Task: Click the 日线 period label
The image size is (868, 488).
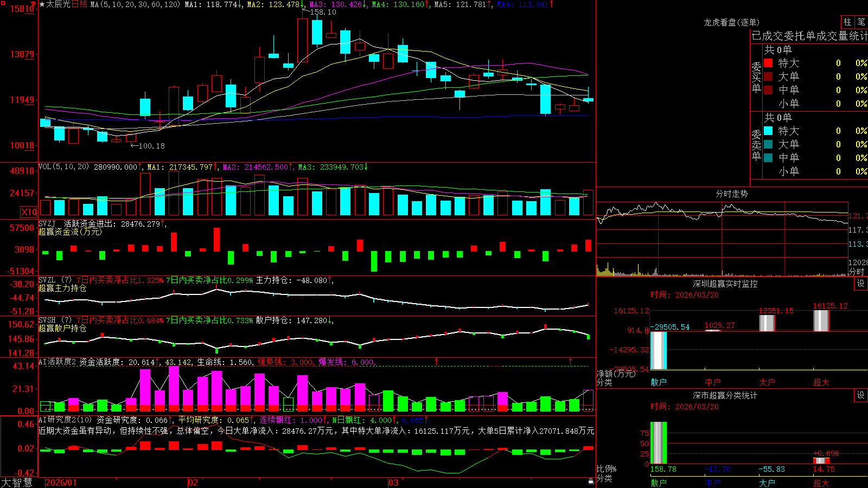Action: 79,4
